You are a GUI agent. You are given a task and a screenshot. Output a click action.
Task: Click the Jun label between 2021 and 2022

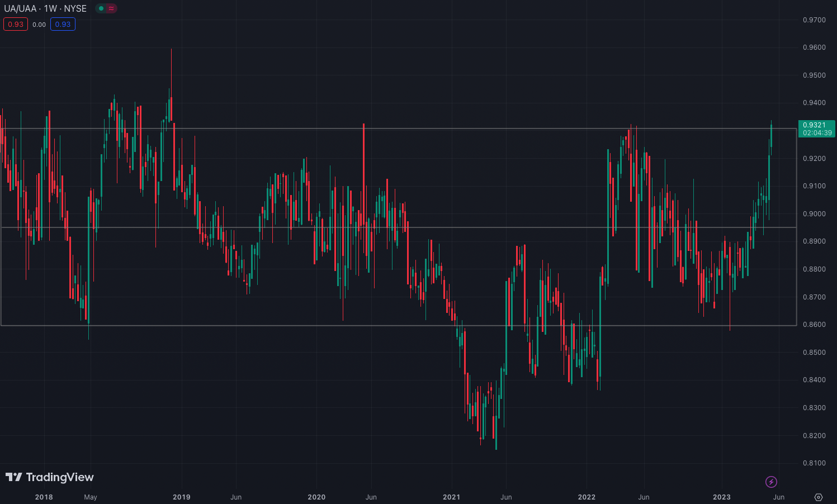(x=506, y=497)
